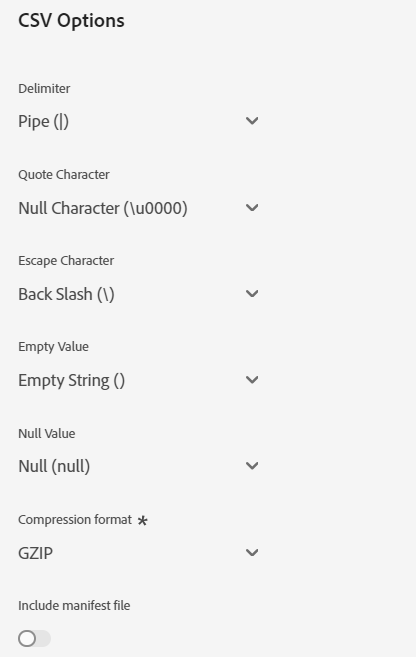The height and width of the screenshot is (657, 416).
Task: Enable the Include manifest file toggle
Action: (x=34, y=639)
